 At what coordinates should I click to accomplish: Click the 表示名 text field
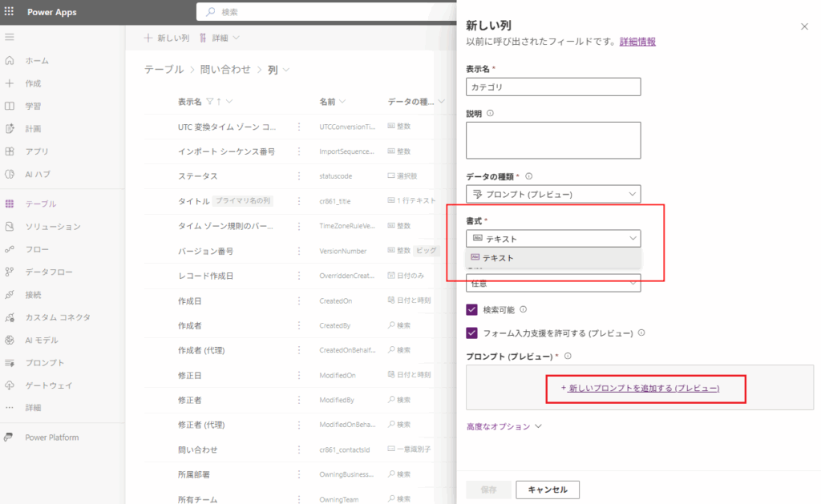(552, 87)
